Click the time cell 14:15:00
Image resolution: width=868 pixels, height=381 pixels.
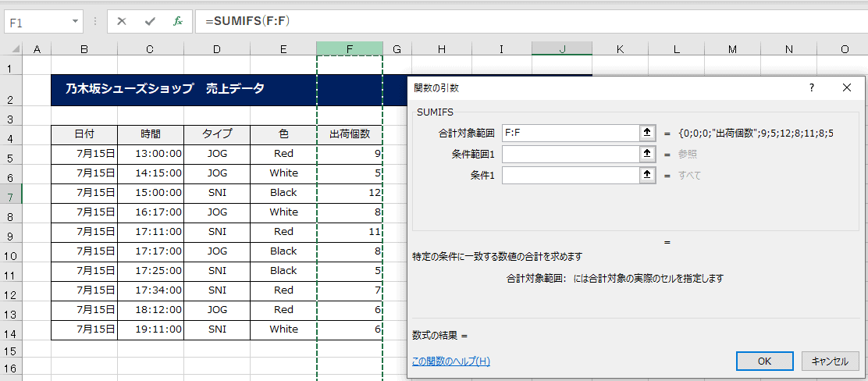pyautogui.click(x=150, y=173)
